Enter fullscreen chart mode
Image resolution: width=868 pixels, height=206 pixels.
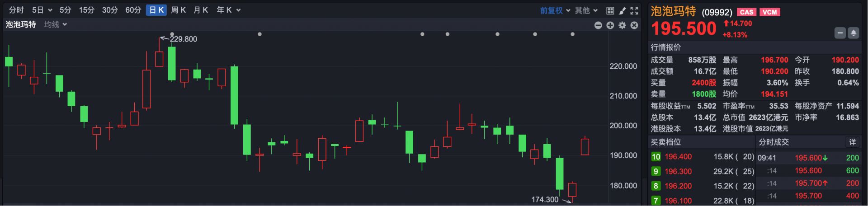tap(634, 10)
